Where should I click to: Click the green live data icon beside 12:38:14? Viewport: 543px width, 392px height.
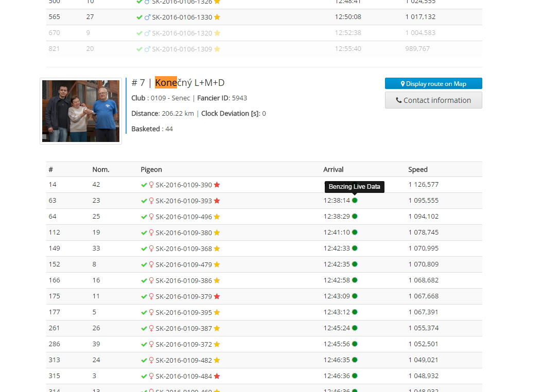pyautogui.click(x=355, y=201)
